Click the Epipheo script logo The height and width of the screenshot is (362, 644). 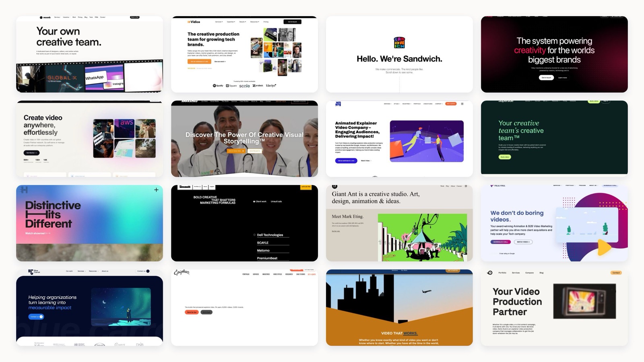(x=182, y=272)
